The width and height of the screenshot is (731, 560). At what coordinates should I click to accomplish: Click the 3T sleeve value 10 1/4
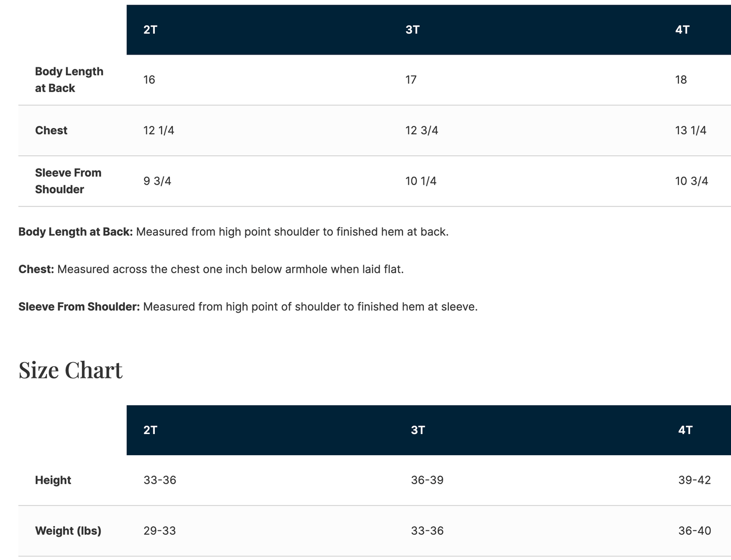[421, 181]
